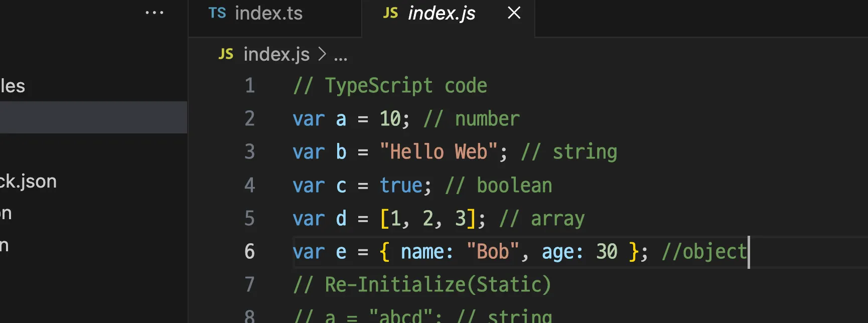Click variable name a on line 2
Viewport: 868px width, 323px height.
click(x=341, y=119)
